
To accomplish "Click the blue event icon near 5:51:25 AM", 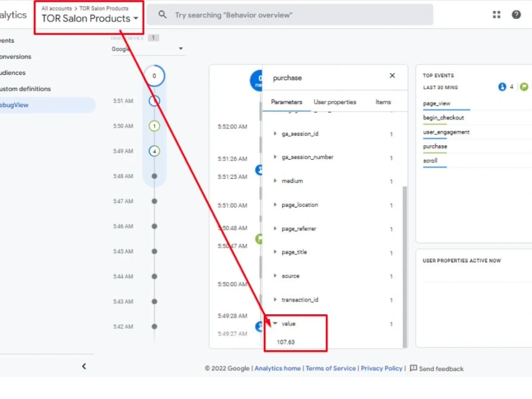I will click(x=259, y=169).
